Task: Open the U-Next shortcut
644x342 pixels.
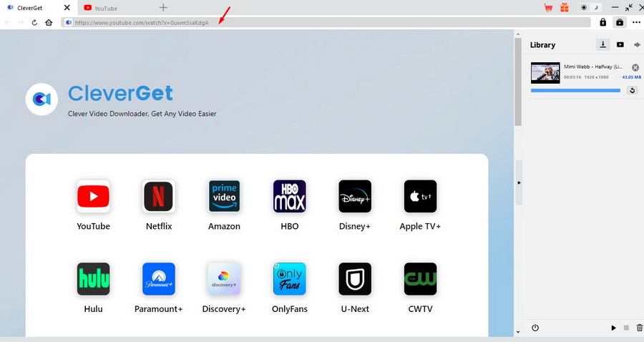Action: coord(355,279)
